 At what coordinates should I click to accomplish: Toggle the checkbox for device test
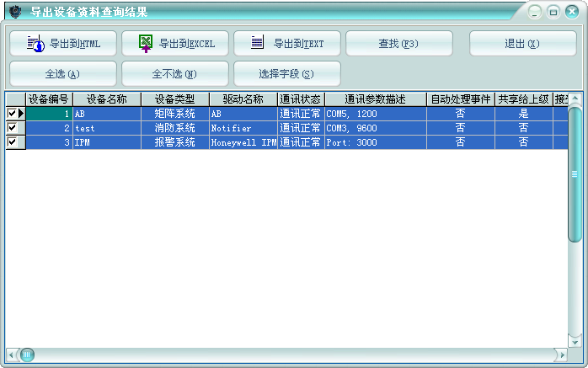12,128
